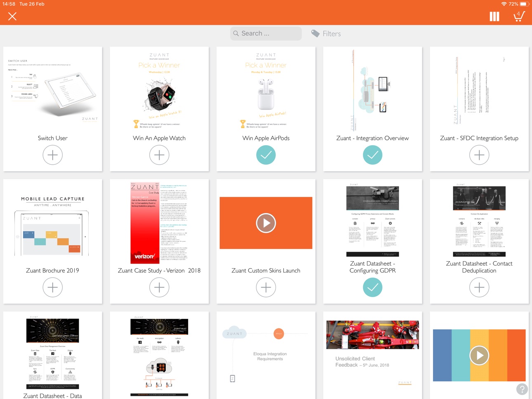Deselect Win Apple AirPods checkmark
The image size is (532, 399).
point(266,155)
